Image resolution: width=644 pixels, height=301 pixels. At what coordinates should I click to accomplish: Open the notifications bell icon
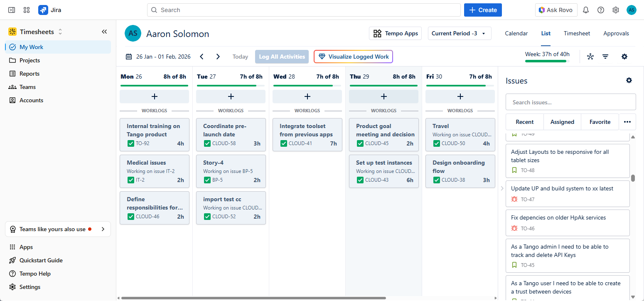tap(585, 10)
